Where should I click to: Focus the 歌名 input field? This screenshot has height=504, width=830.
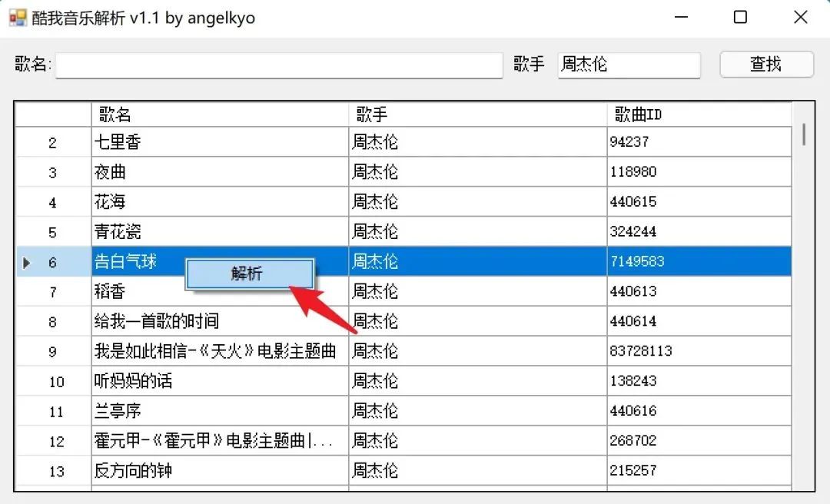(x=279, y=65)
